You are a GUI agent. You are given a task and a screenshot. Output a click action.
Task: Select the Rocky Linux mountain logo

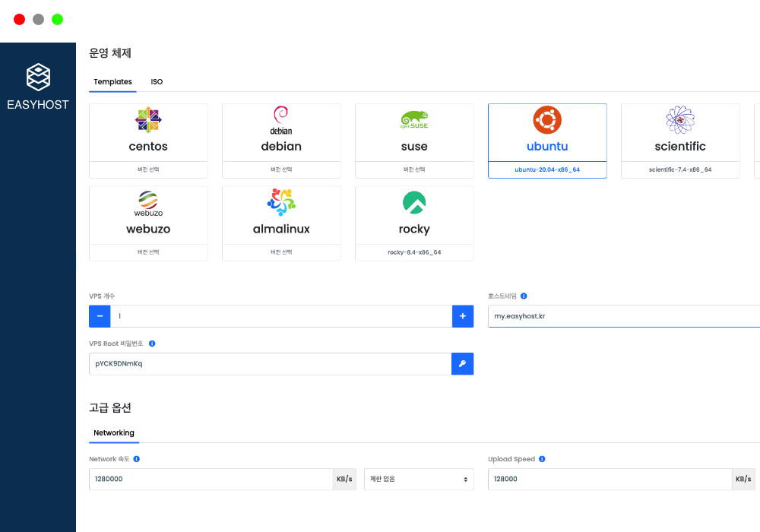pos(414,202)
